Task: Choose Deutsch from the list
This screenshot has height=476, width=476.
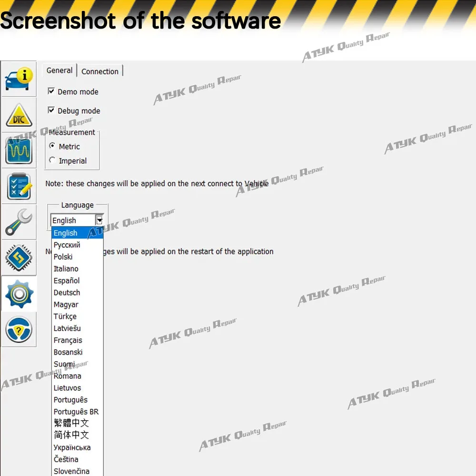Action: click(78, 292)
